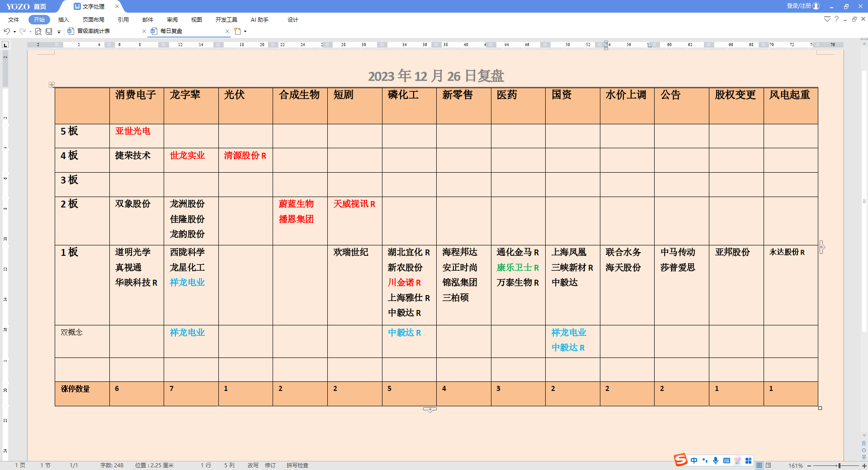Click the help question mark icon
This screenshot has width=868, height=470.
point(836,19)
